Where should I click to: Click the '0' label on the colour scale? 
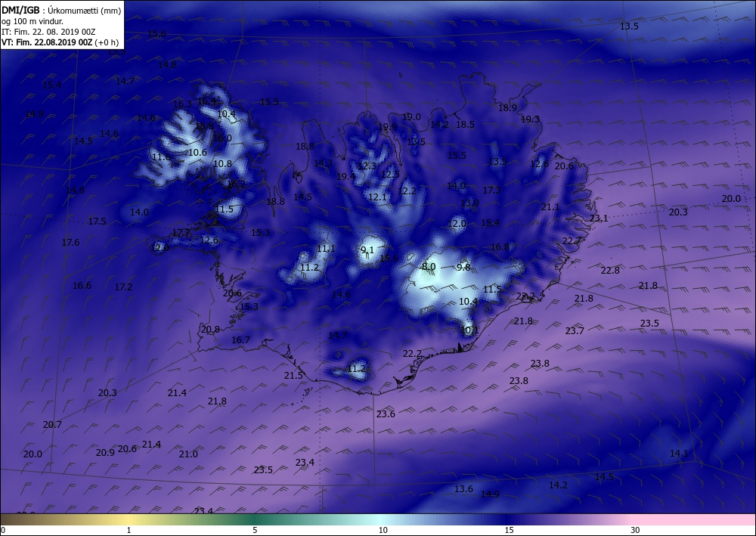pyautogui.click(x=3, y=530)
